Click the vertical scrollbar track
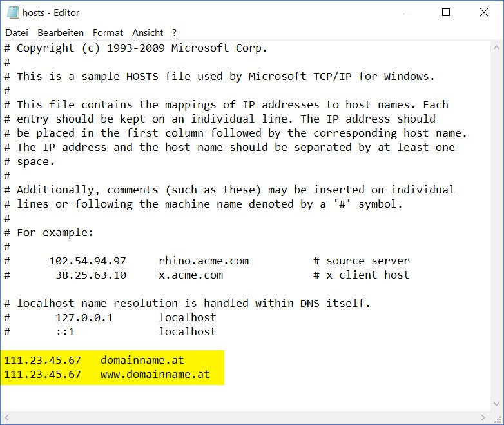The image size is (504, 425). coord(497,226)
